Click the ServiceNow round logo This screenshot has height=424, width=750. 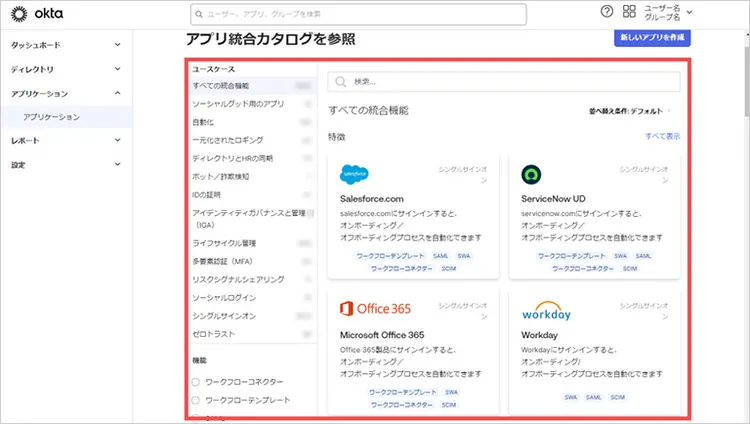point(531,175)
